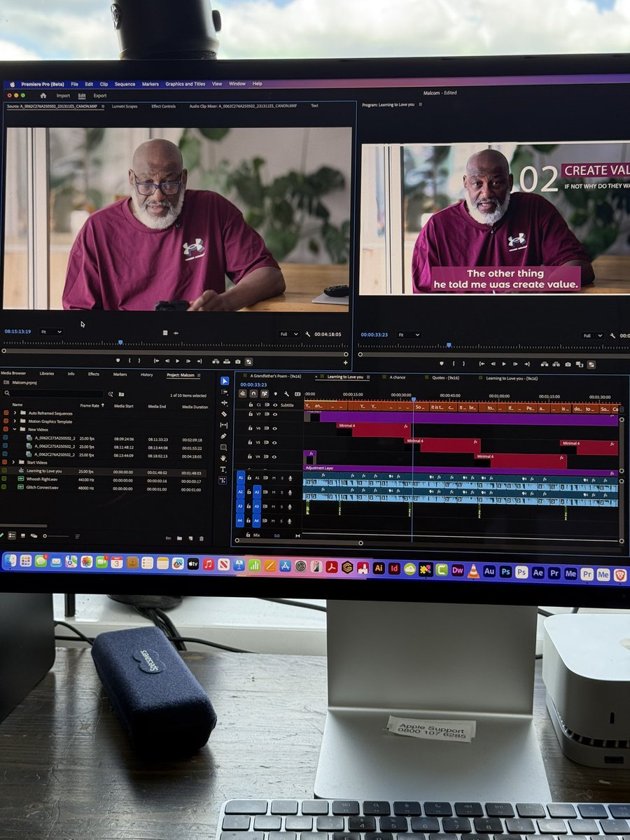Click the 00:00:33:23 timecode field
630x840 pixels.
[253, 384]
